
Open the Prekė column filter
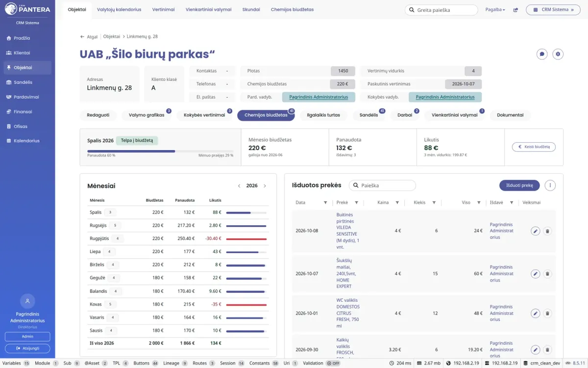click(x=356, y=203)
